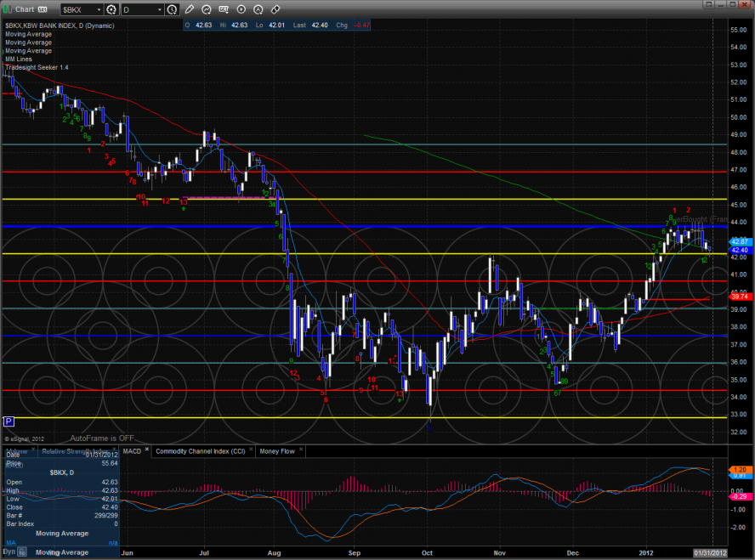Image resolution: width=755 pixels, height=560 pixels.
Task: Open the D interval dropdown
Action: point(159,9)
